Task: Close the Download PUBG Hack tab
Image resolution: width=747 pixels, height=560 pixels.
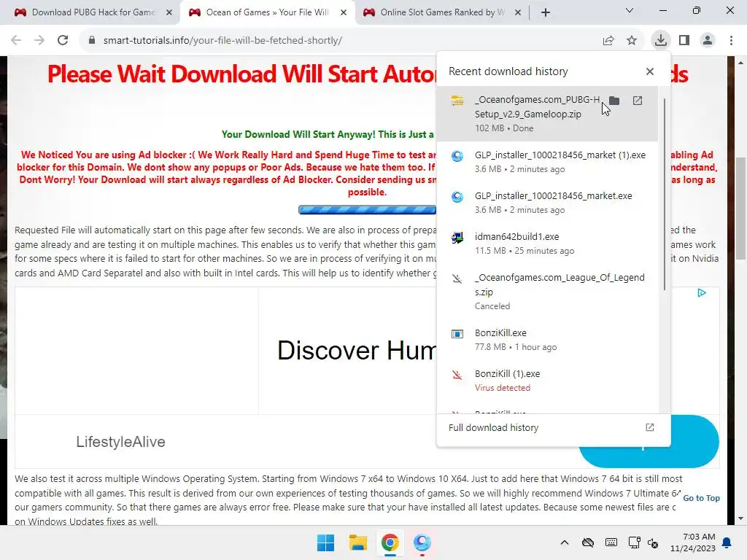Action: [x=169, y=13]
